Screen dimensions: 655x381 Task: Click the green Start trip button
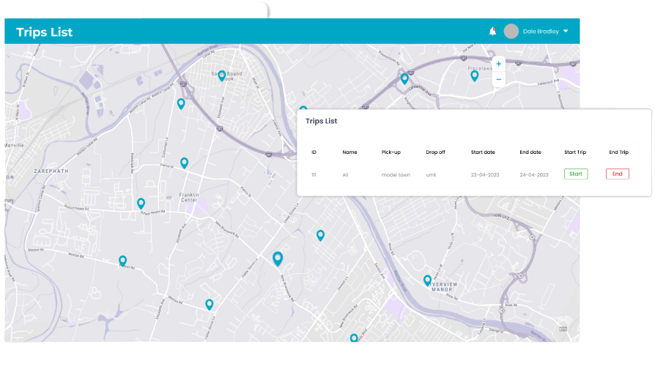(x=576, y=174)
